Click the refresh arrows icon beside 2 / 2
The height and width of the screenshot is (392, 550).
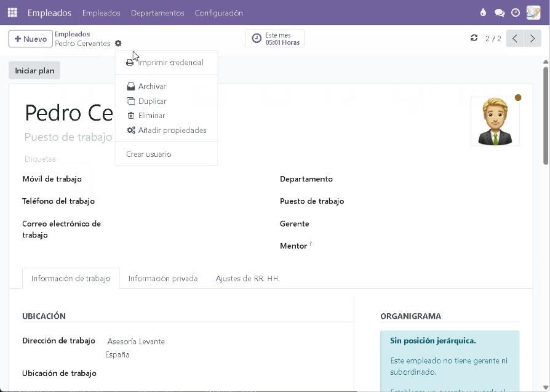pos(474,38)
